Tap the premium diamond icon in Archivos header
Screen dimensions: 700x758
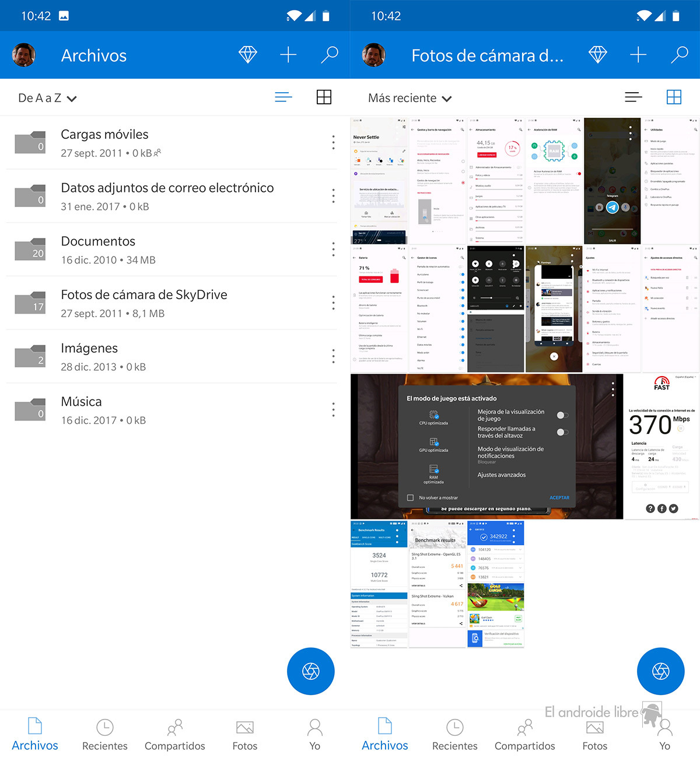pyautogui.click(x=248, y=55)
